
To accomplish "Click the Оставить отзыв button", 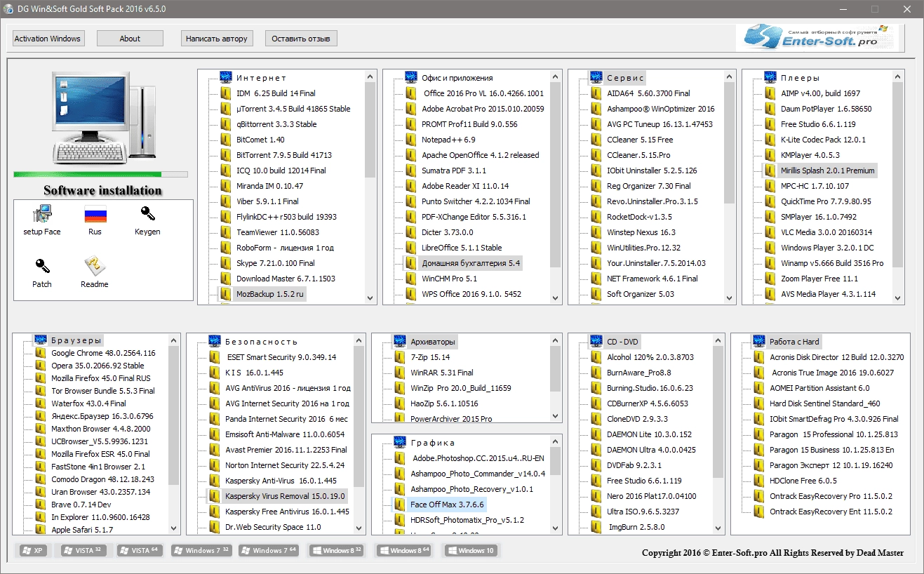I will coord(301,39).
